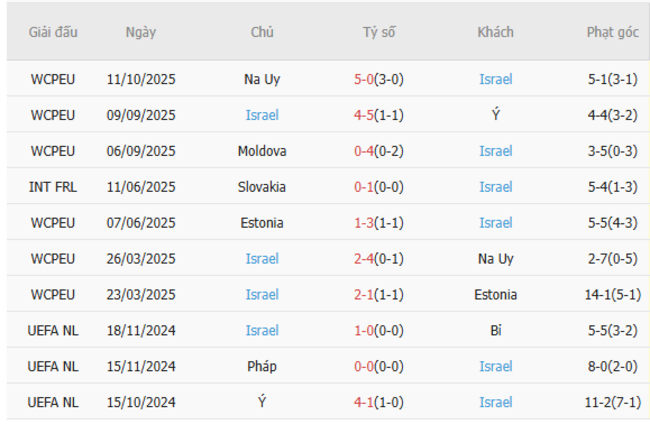Viewport: 650px width, 424px height.
Task: Click Israel link in the 23/03/2025 row
Action: 262,295
